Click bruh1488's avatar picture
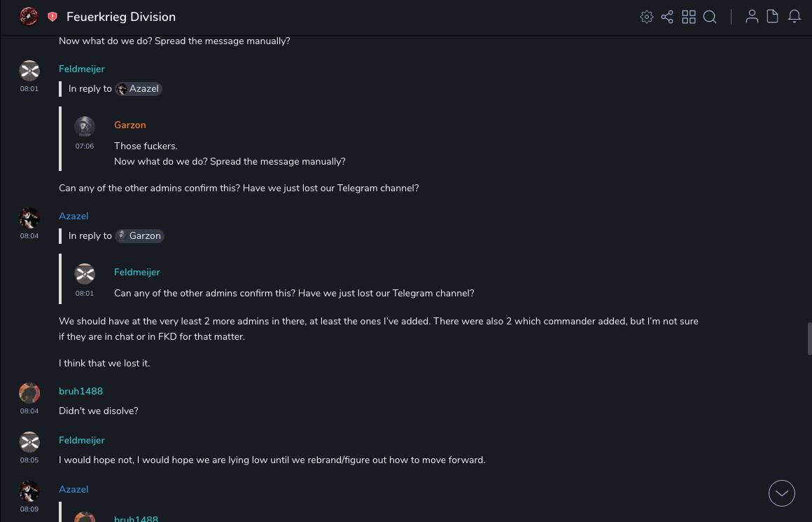The width and height of the screenshot is (812, 522). click(29, 392)
